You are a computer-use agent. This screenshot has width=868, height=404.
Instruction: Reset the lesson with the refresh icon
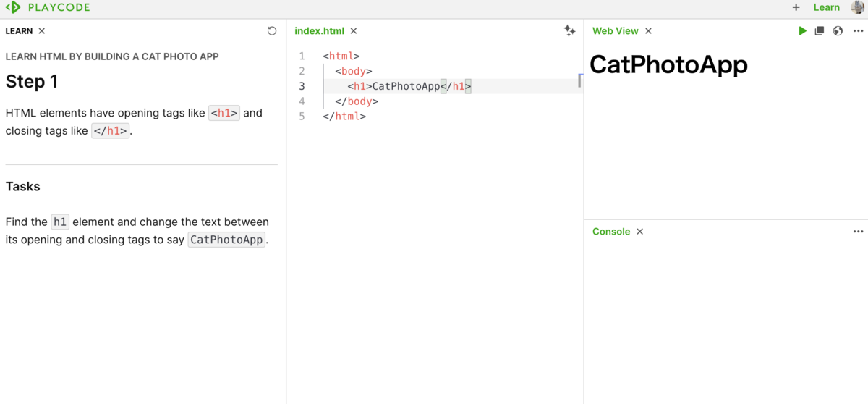tap(272, 31)
